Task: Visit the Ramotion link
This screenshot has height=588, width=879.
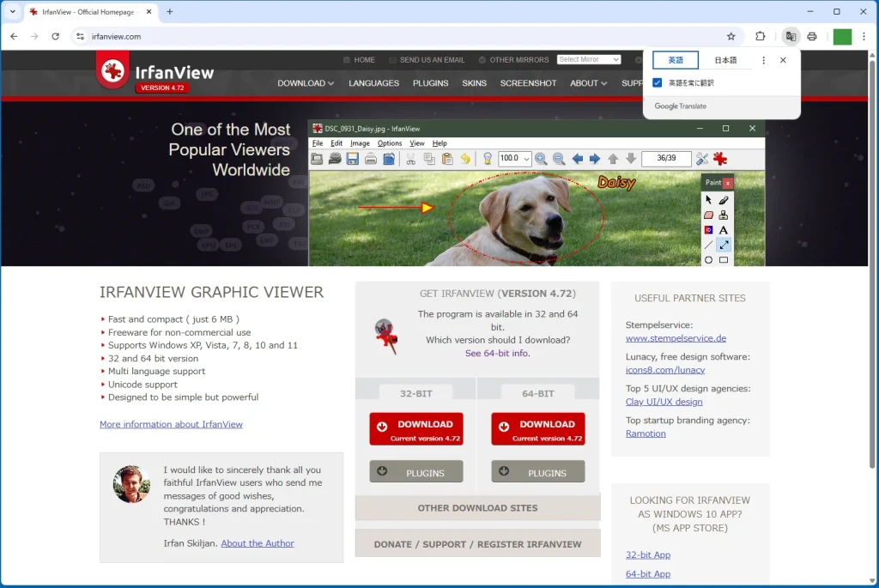Action: (646, 433)
